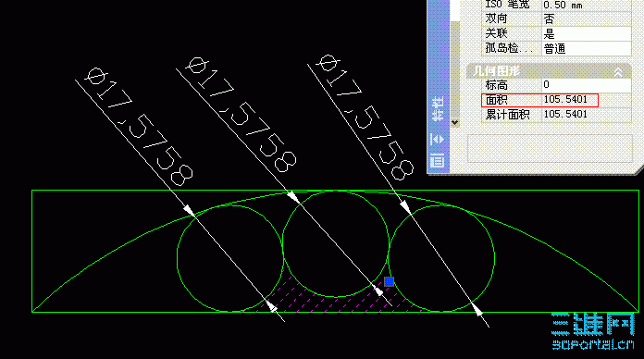The image size is (644, 359).
Task: Click the 标高 value field showing 0
Action: (586, 85)
